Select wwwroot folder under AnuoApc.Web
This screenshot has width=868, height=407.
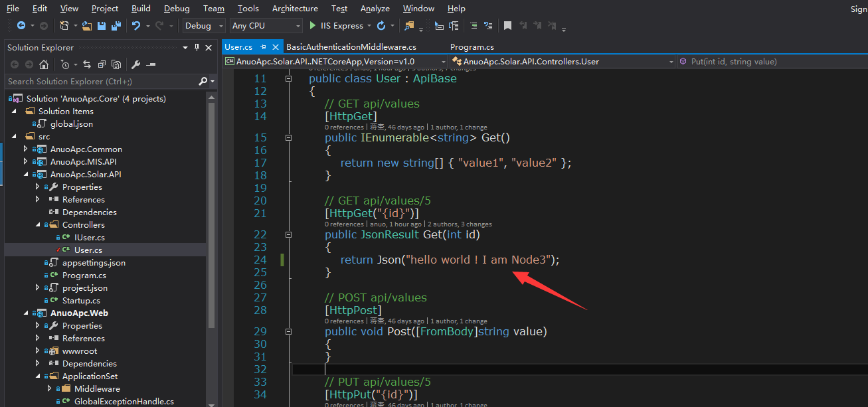(80, 351)
